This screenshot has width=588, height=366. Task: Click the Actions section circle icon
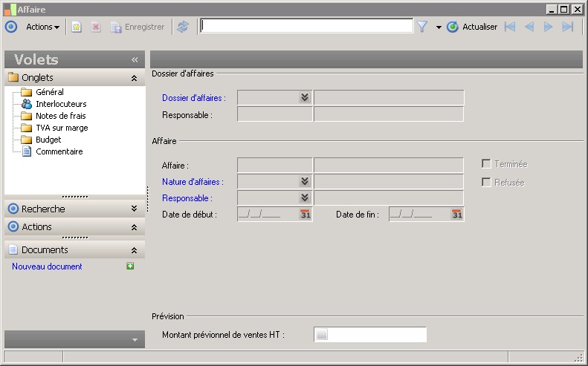coord(13,226)
